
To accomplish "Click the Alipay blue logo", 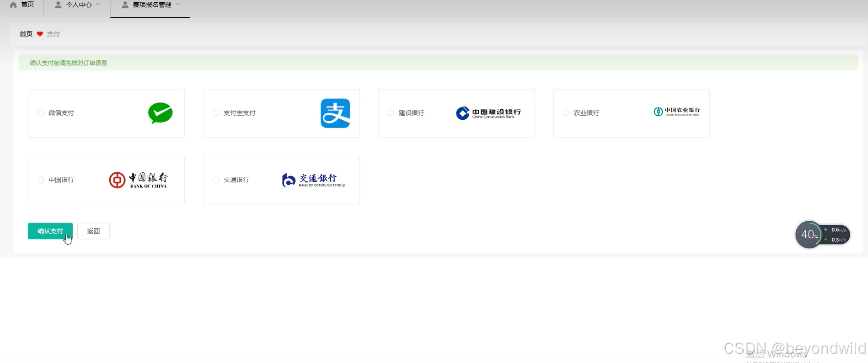I will point(335,113).
